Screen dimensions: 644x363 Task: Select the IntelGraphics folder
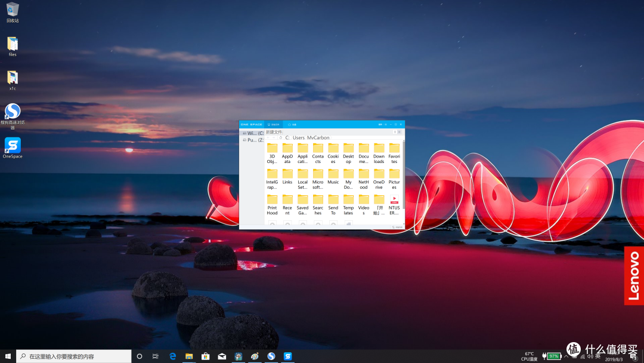272,179
